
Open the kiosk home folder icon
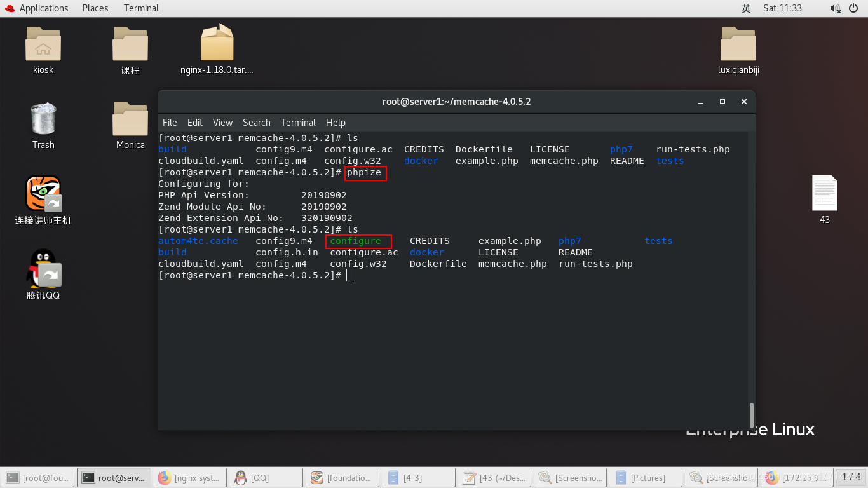(x=43, y=44)
